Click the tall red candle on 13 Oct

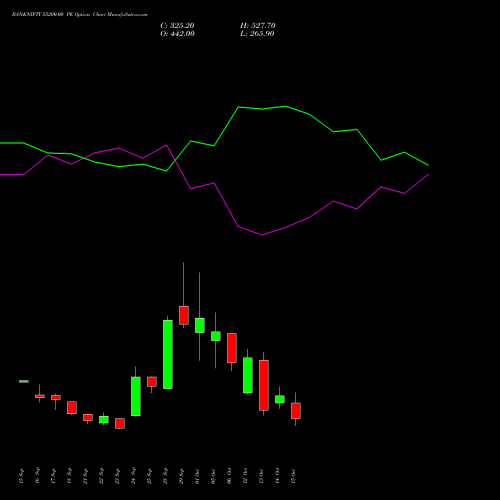point(264,385)
